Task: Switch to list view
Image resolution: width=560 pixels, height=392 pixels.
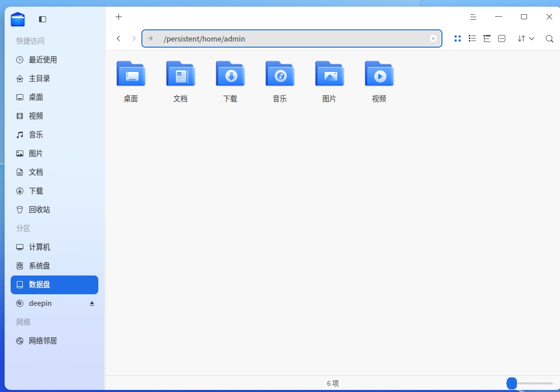Action: click(472, 38)
